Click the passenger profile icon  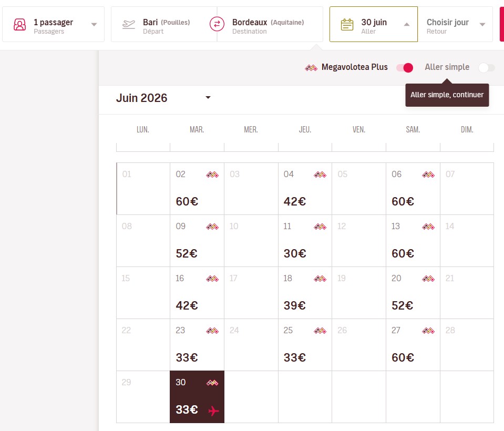click(x=19, y=24)
